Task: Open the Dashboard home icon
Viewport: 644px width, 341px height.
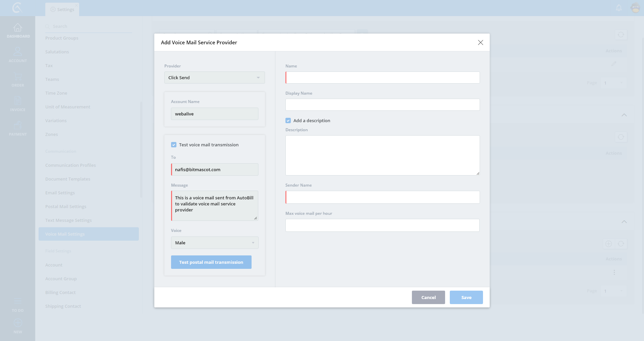Action: 18,28
